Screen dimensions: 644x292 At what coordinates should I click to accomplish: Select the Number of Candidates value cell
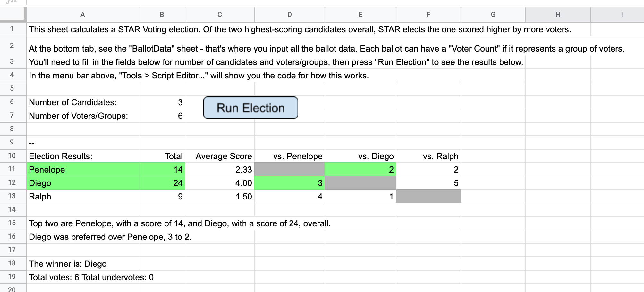pyautogui.click(x=162, y=102)
